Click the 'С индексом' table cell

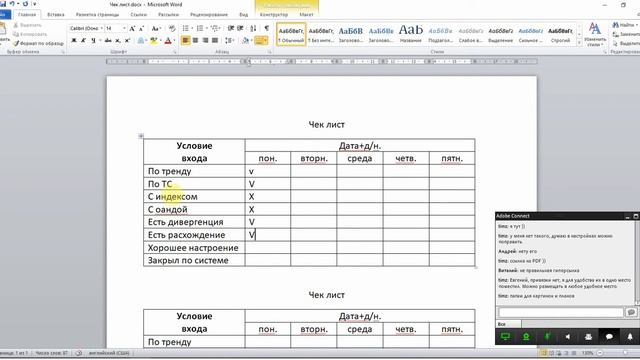(x=194, y=196)
